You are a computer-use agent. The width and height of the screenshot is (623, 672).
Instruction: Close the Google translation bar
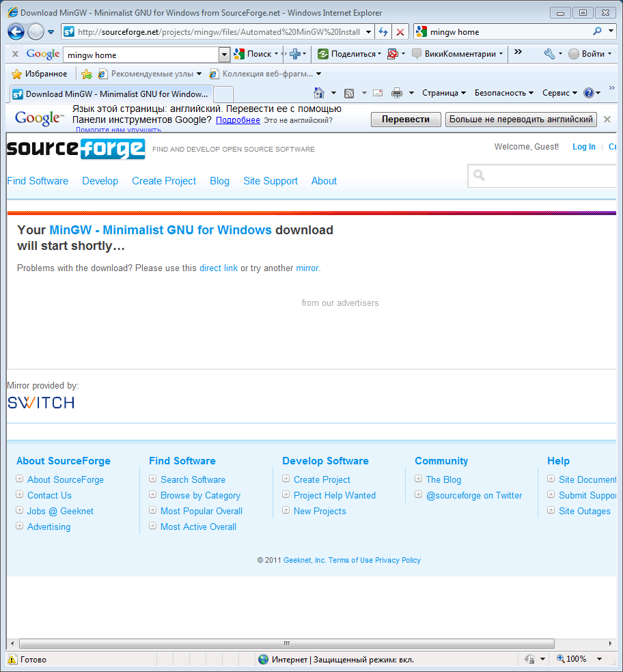pos(607,120)
